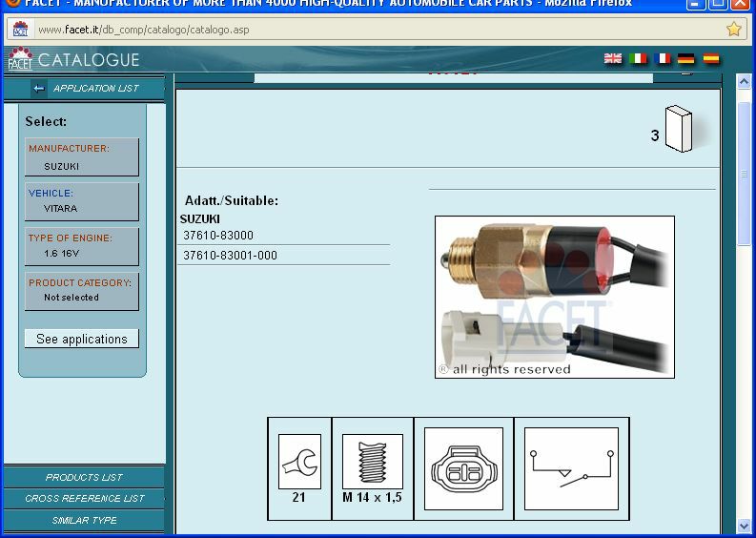The width and height of the screenshot is (756, 538).
Task: Click the back arrow beside Application List
Action: 39,89
